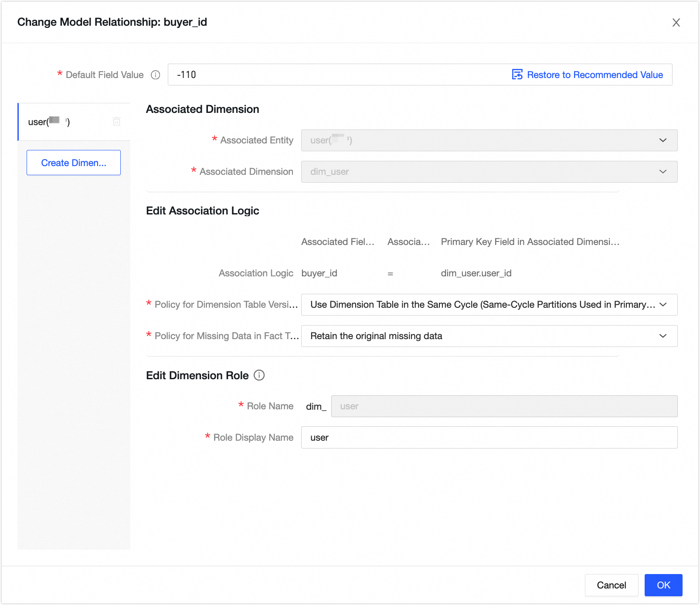Open Policy for Dimension Table Version dropdown
The width and height of the screenshot is (700, 605).
pos(489,305)
